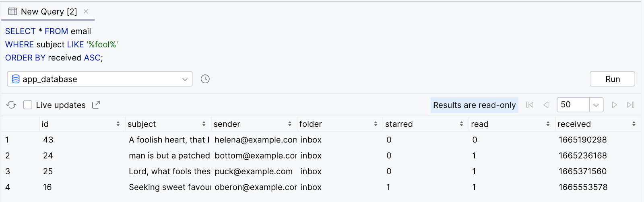Click the Results are read-only label

[474, 105]
